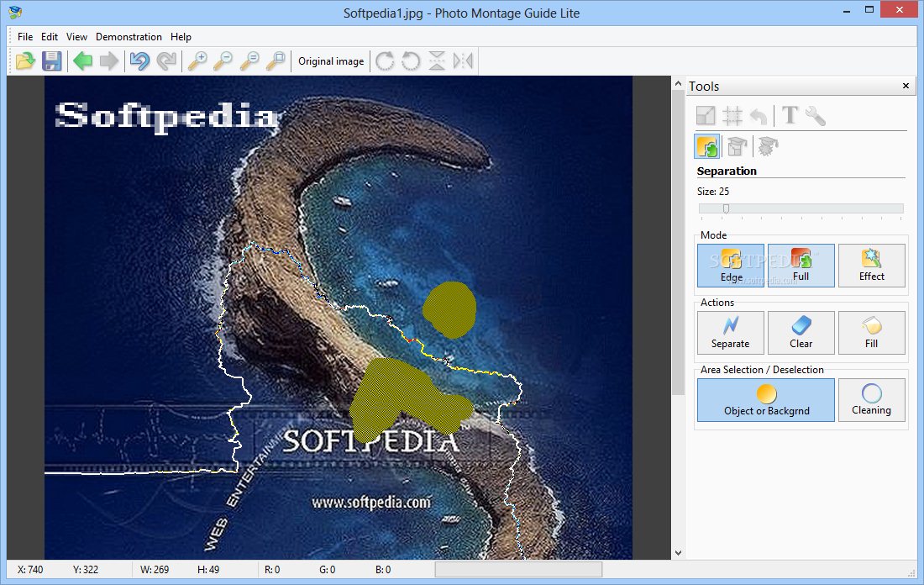Set actual-size zoom with the equals magnifier

(x=249, y=61)
